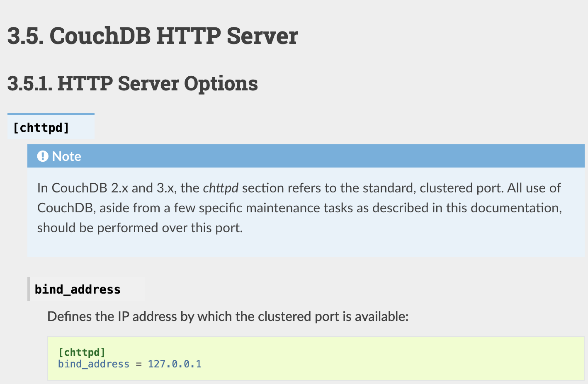Image resolution: width=588 pixels, height=384 pixels.
Task: Click the 'Defines the IP address' description line
Action: [x=228, y=317]
